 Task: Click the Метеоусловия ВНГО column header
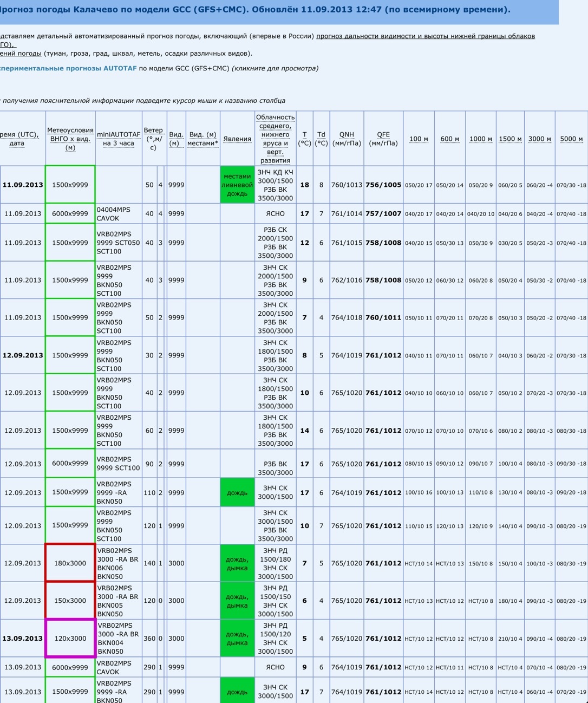70,139
